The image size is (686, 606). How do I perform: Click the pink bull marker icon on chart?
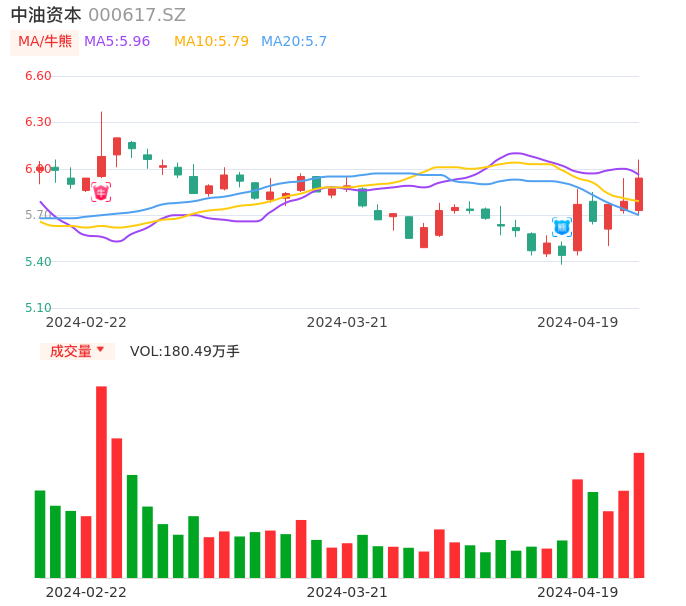(x=101, y=192)
